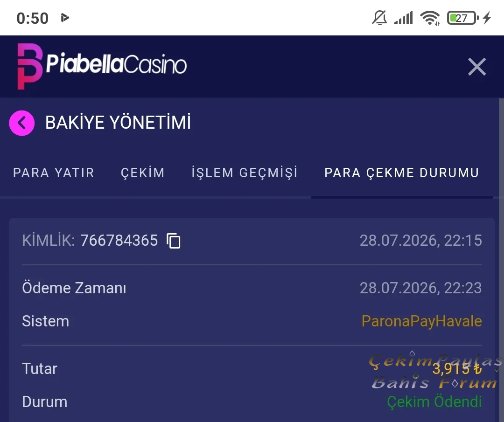Tap the pink back arrow button

[22, 123]
